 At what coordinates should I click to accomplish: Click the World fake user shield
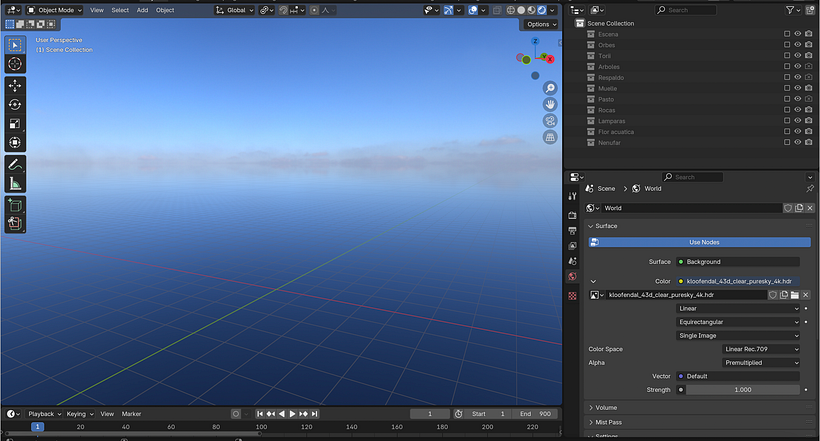tap(788, 208)
